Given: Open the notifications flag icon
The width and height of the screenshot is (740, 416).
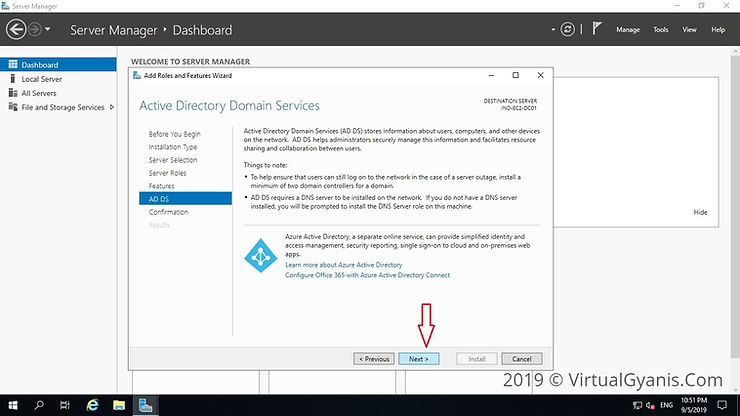Looking at the screenshot, I should tap(597, 29).
